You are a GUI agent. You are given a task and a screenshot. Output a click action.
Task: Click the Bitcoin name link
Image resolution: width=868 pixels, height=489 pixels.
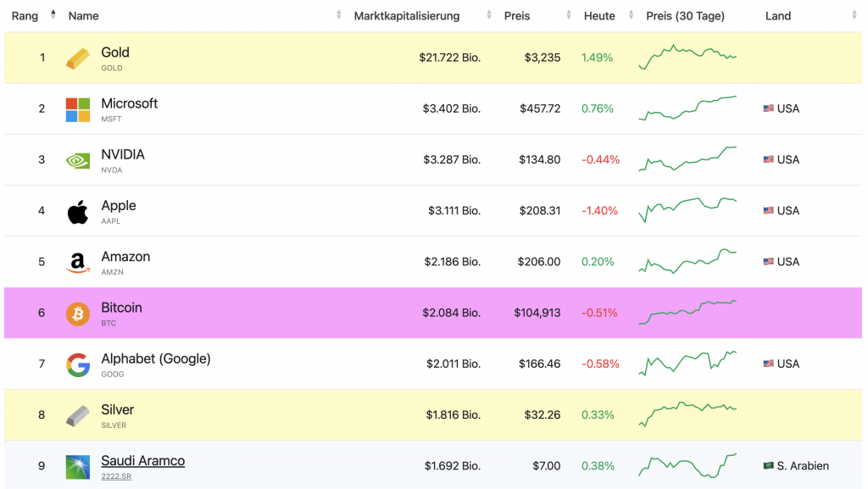121,307
